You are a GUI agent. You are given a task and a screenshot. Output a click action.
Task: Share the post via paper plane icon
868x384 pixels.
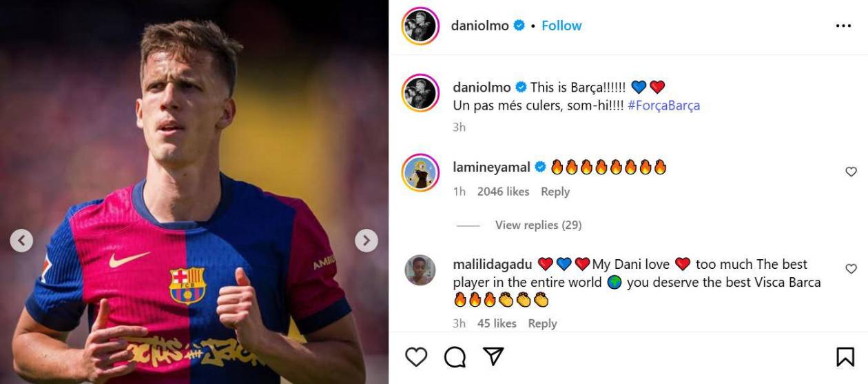[493, 356]
